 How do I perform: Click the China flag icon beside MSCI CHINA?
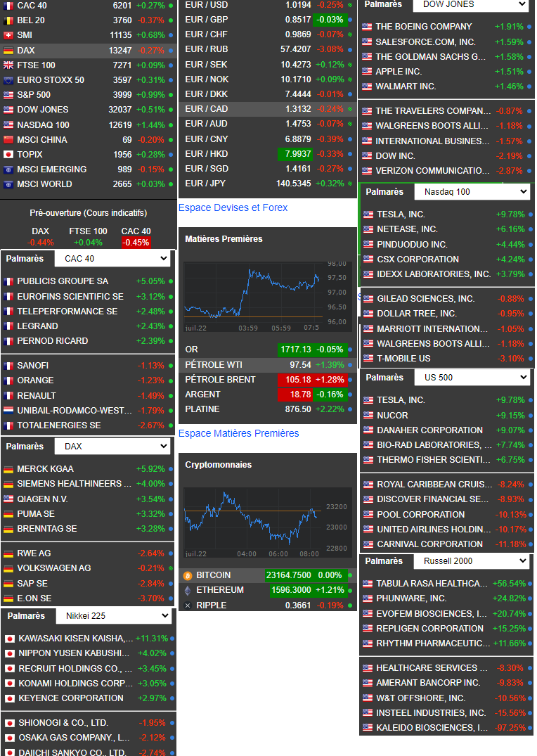click(8, 140)
